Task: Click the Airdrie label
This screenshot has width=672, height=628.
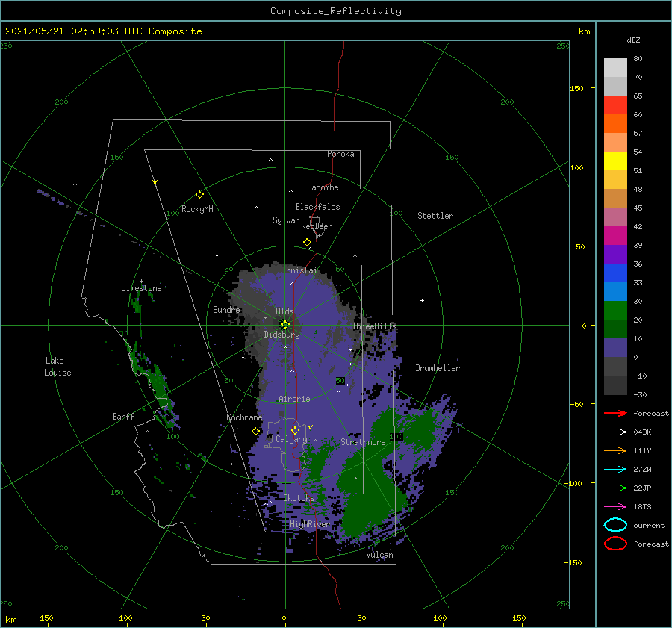Action: click(x=294, y=399)
